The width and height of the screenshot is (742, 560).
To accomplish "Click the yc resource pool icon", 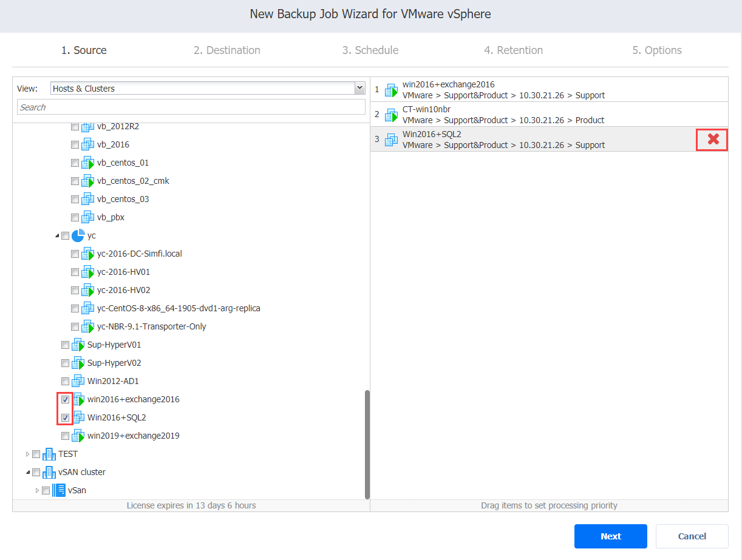I will coord(78,235).
